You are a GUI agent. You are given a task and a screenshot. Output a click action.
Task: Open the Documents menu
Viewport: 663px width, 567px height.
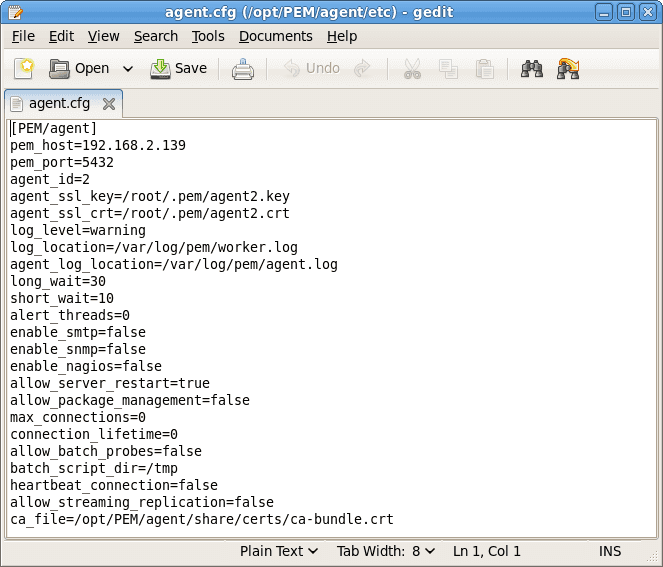275,36
